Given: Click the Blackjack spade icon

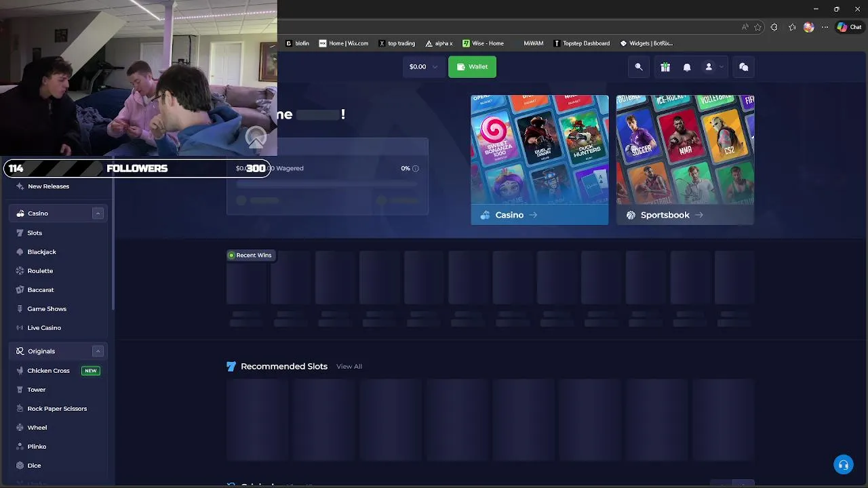Looking at the screenshot, I should (x=20, y=251).
